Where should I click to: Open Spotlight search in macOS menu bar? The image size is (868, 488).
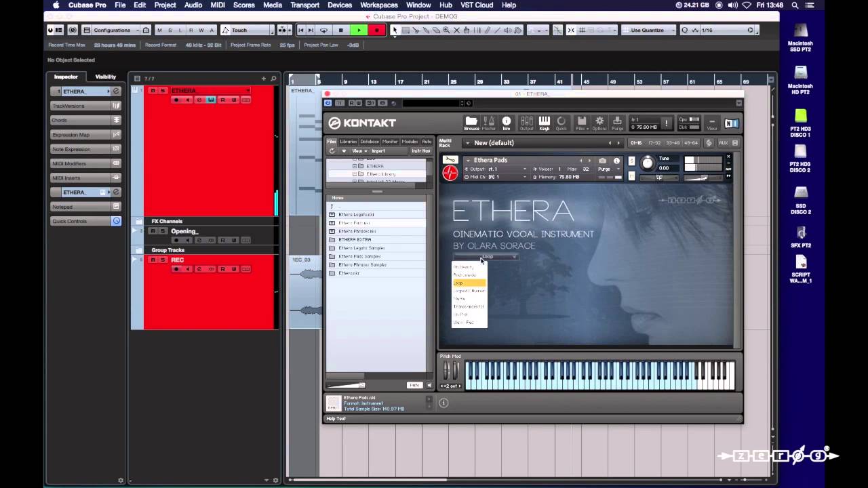pos(795,5)
